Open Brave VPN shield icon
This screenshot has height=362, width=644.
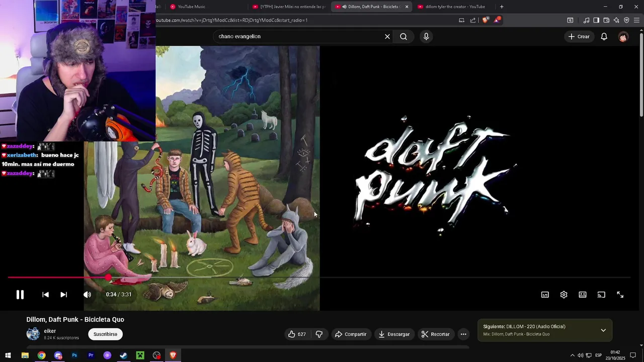(x=626, y=20)
